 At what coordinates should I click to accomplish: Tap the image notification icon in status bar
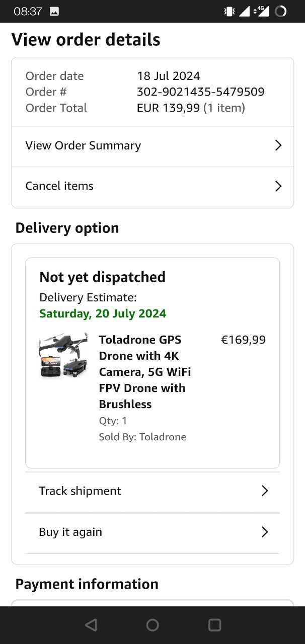(54, 11)
